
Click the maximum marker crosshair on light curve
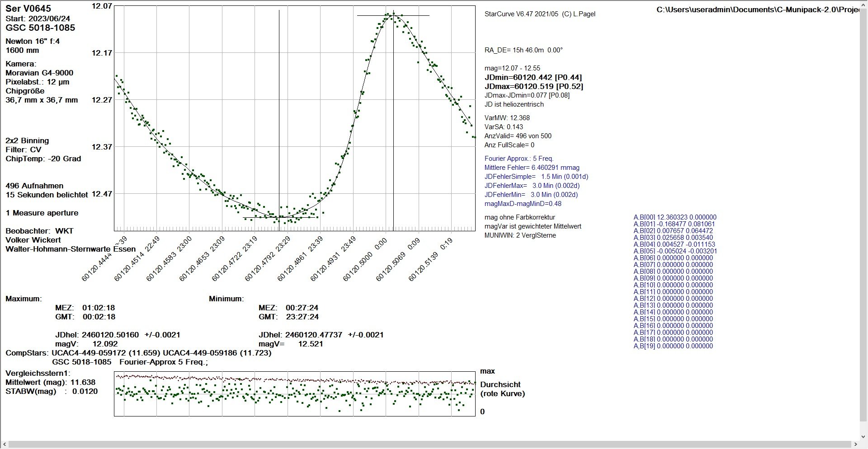click(x=393, y=16)
